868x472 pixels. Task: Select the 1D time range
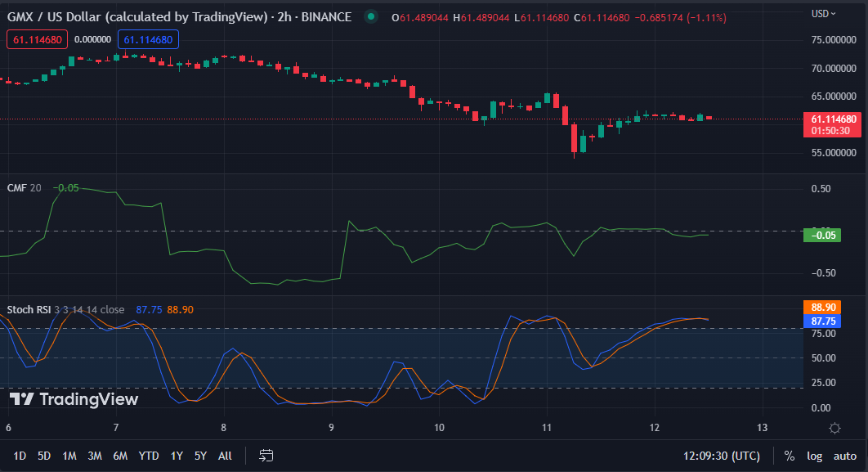coord(20,456)
